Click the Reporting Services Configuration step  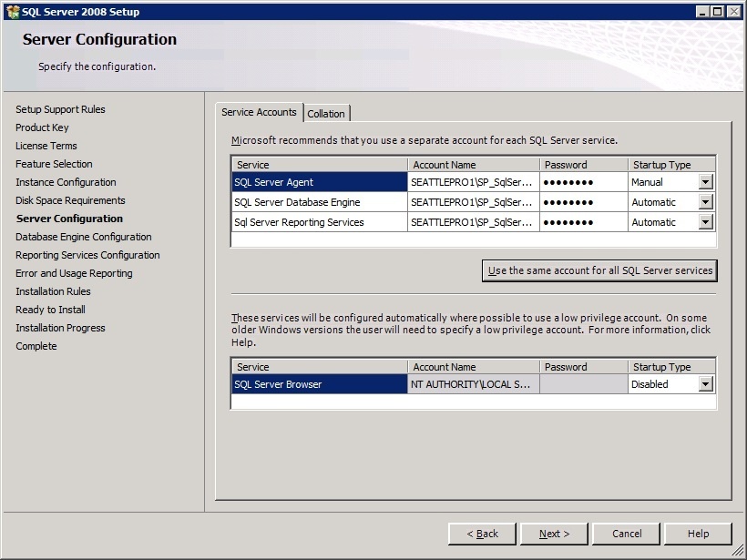coord(87,255)
